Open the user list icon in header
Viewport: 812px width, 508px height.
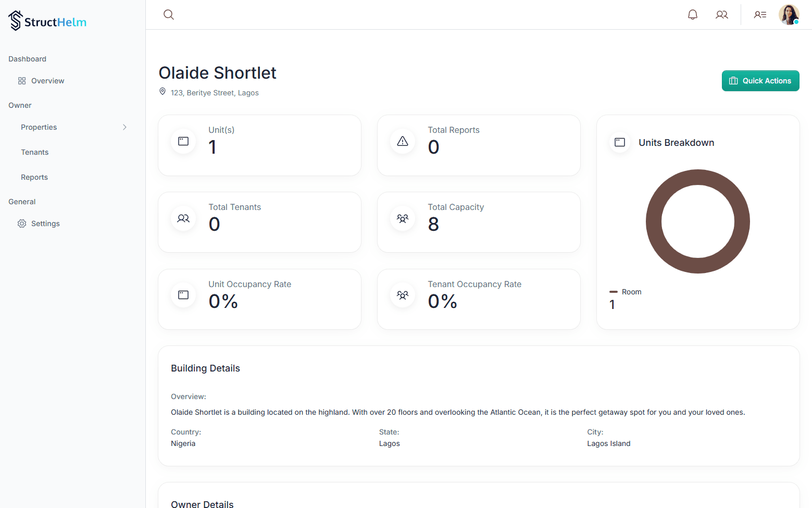(x=760, y=15)
